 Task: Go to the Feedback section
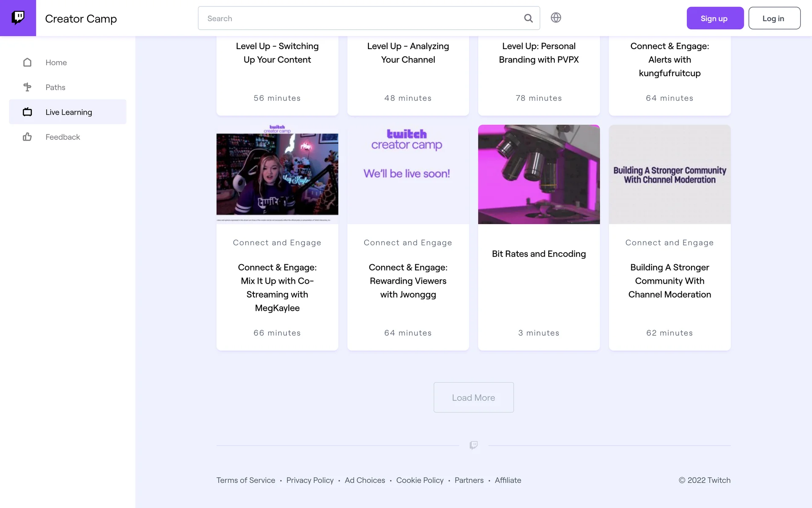(63, 137)
